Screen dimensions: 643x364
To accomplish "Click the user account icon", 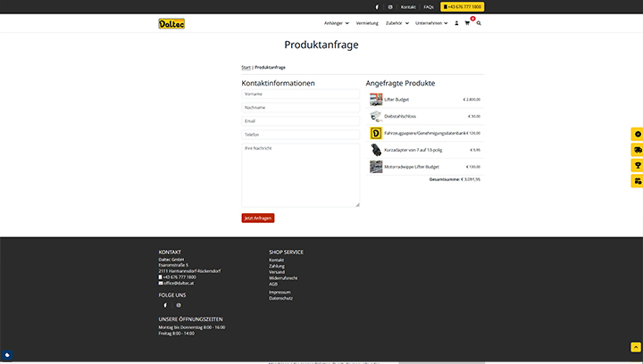I will click(x=456, y=23).
